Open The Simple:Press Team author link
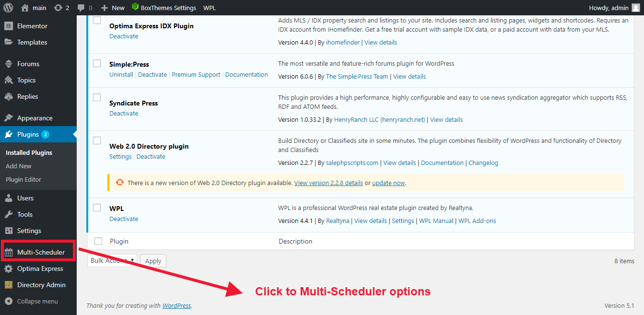The image size is (644, 315). coord(357,76)
